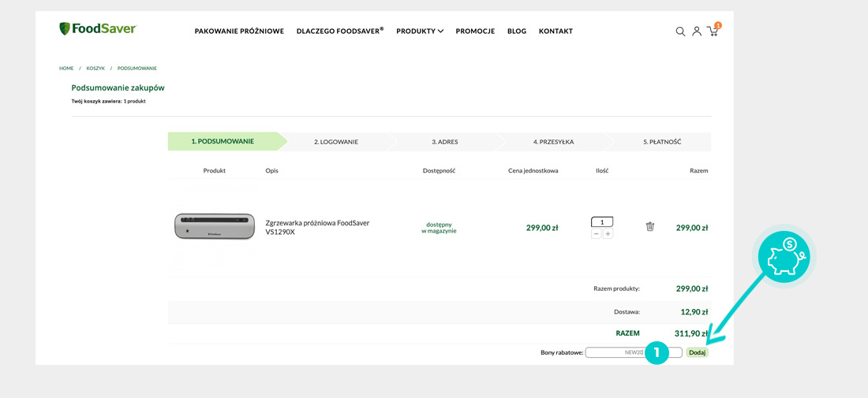Select the 2. Logowanie step
868x398 pixels.
[336, 142]
